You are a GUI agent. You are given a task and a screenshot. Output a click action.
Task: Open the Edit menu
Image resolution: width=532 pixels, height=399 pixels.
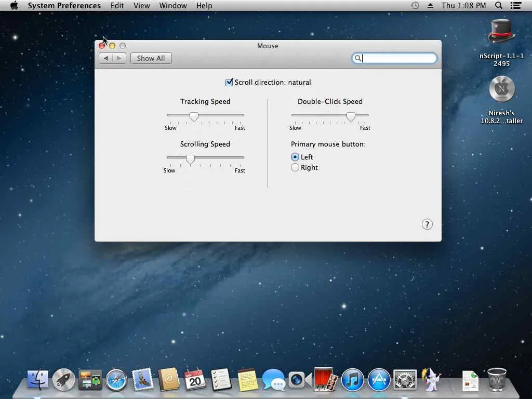click(117, 5)
